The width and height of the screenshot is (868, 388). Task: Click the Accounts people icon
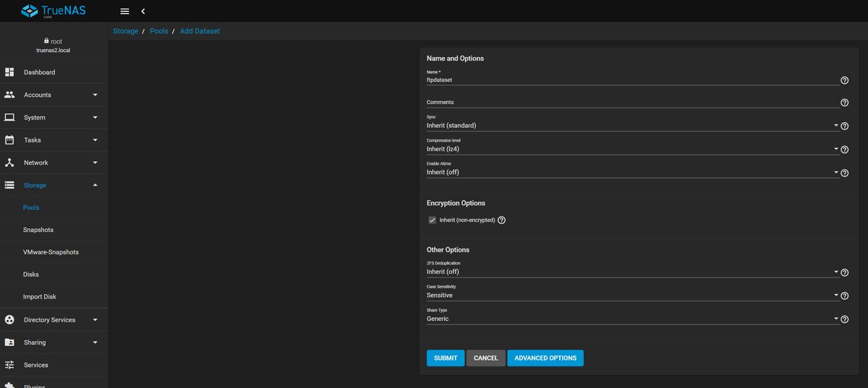(9, 95)
